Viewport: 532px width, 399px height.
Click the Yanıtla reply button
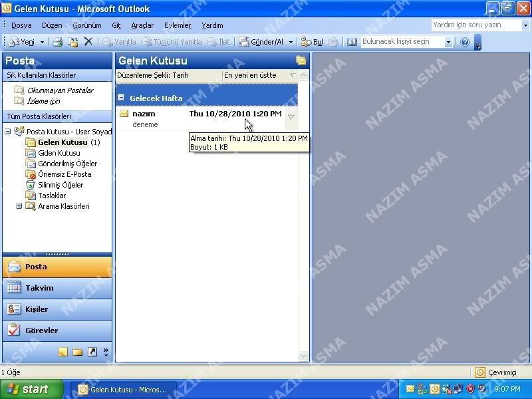point(119,42)
